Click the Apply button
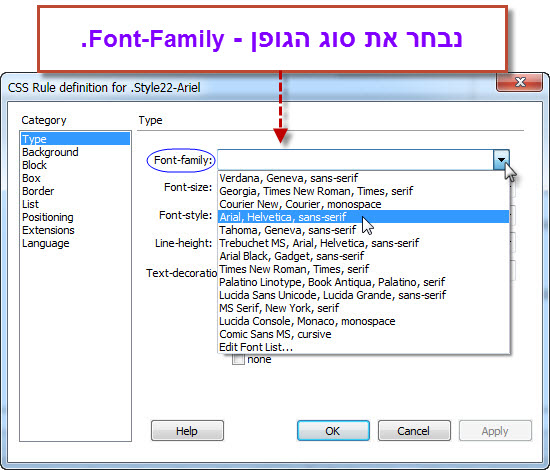550x470 pixels. tap(495, 431)
